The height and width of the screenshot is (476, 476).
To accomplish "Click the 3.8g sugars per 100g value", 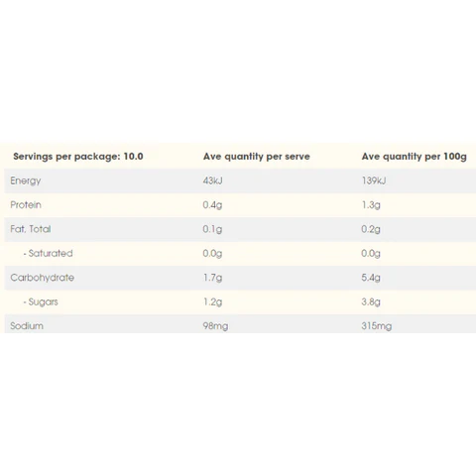I will [371, 301].
